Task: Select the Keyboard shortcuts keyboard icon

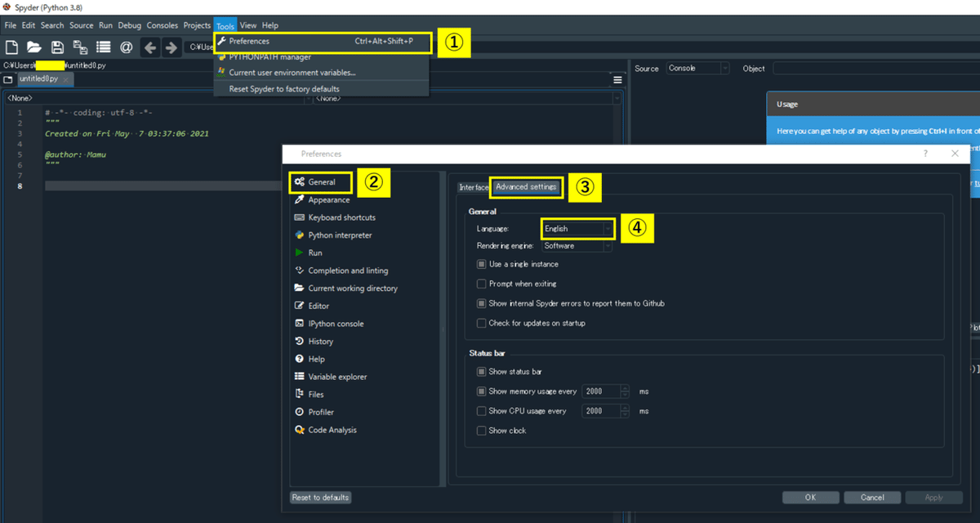Action: (300, 217)
